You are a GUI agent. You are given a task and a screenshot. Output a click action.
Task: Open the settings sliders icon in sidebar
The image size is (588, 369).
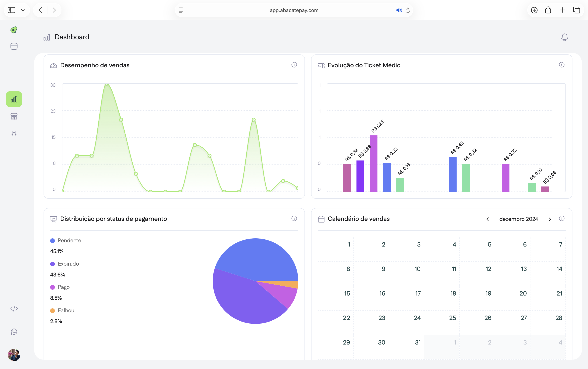14,133
